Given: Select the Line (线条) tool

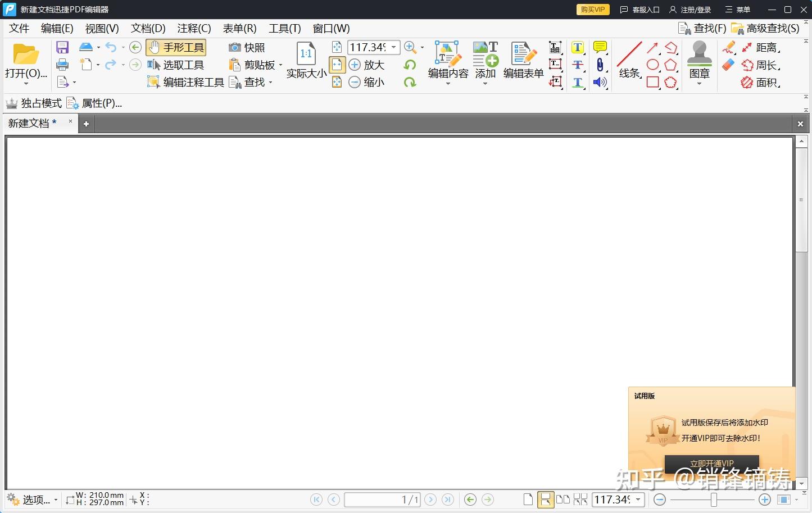Looking at the screenshot, I should [629, 60].
